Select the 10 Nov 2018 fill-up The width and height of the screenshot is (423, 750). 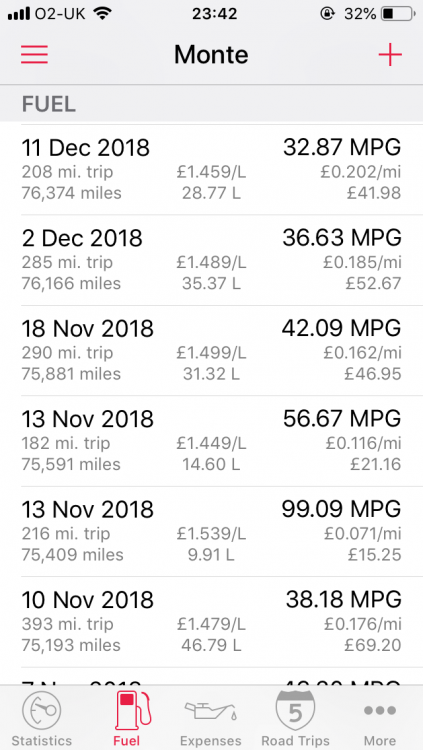tap(212, 622)
